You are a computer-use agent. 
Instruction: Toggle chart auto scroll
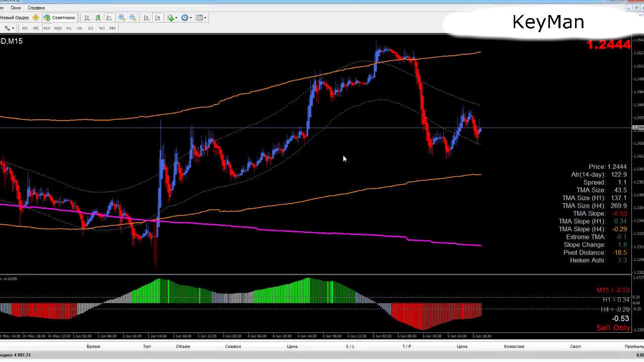146,18
